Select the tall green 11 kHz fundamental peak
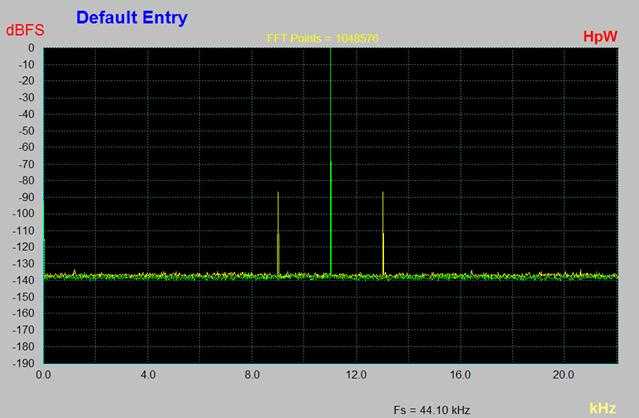This screenshot has width=639, height=418. [x=331, y=161]
